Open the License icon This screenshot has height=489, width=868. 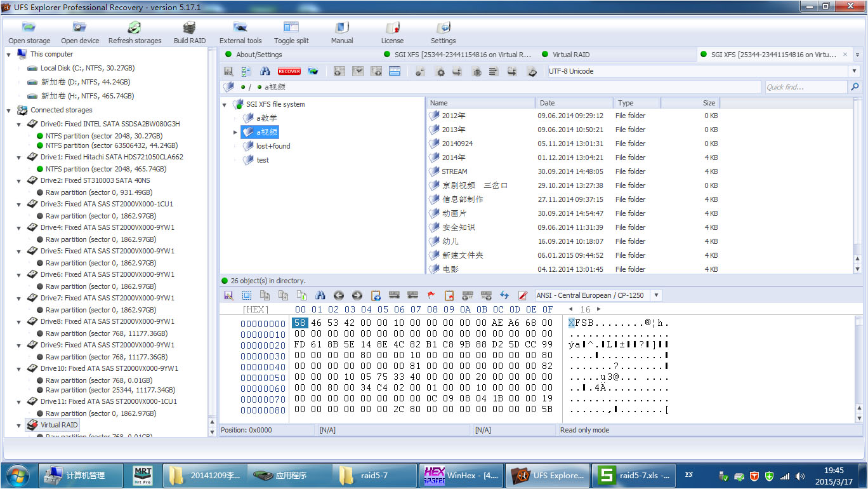pyautogui.click(x=392, y=27)
